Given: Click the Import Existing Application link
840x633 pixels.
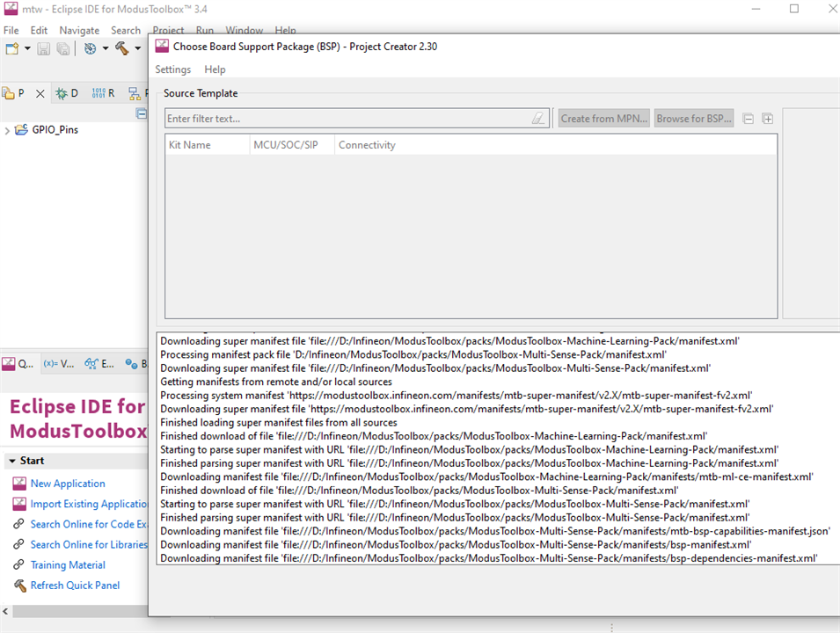Looking at the screenshot, I should tap(89, 504).
